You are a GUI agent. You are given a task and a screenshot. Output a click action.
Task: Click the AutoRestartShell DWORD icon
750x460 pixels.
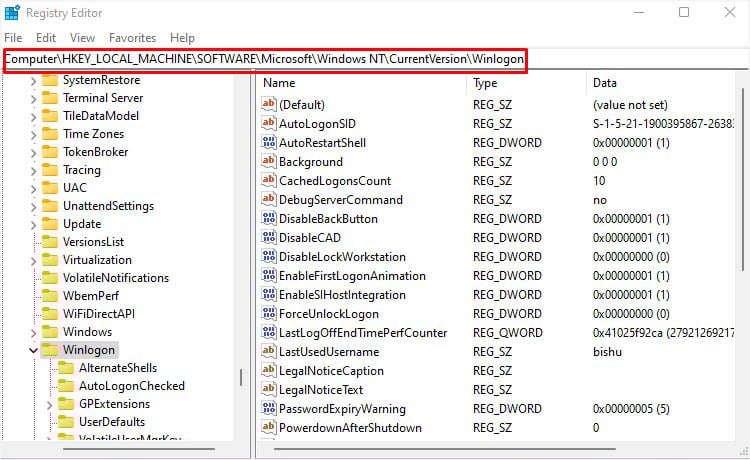click(x=269, y=142)
